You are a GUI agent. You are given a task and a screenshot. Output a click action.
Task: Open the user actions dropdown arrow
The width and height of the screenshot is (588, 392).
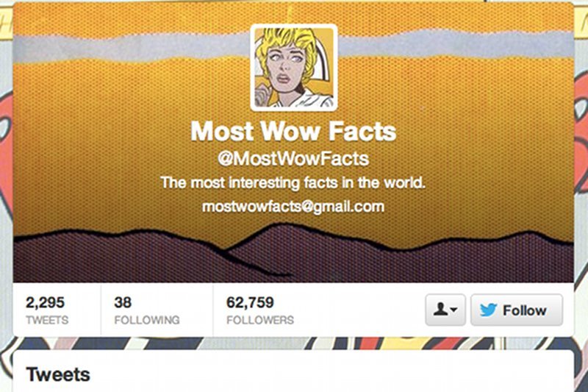point(453,310)
